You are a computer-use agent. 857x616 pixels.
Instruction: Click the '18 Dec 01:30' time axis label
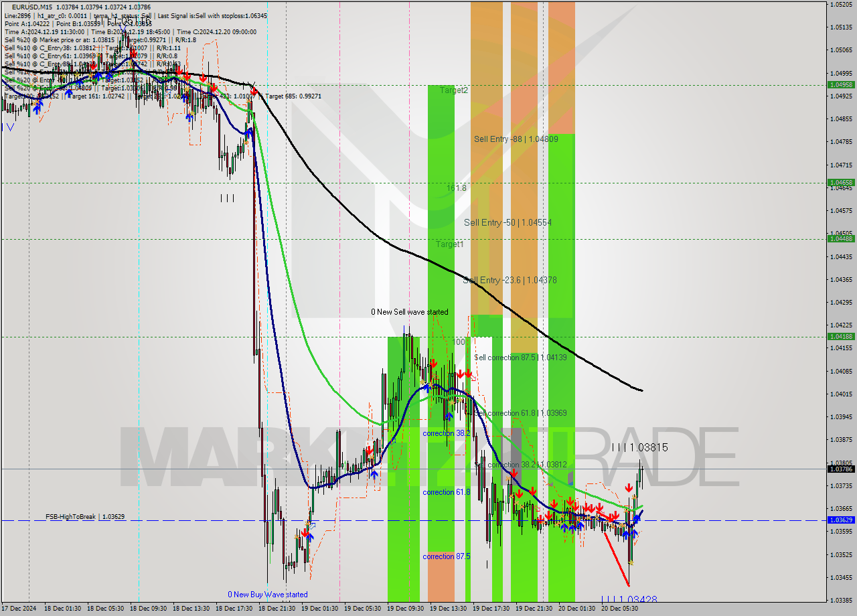[62, 609]
